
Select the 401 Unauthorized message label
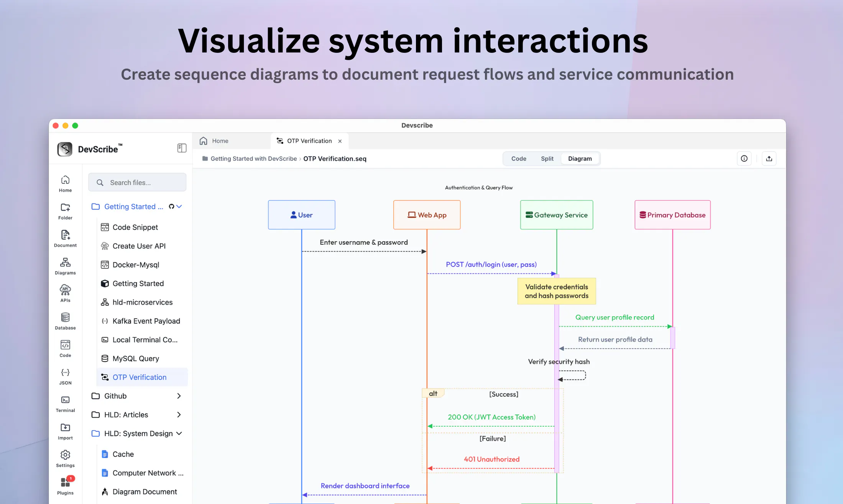[x=492, y=459]
